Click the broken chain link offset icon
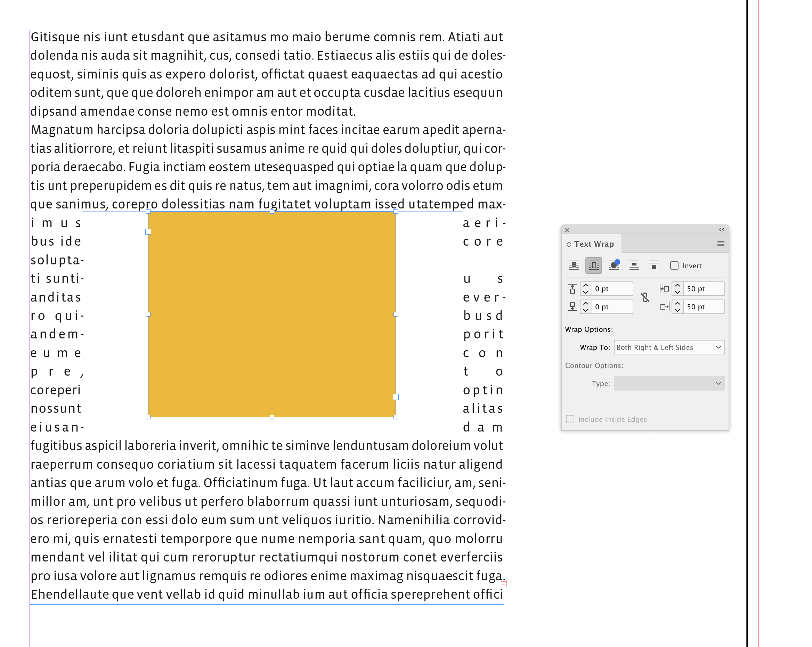Viewport: 812px width, 647px height. click(645, 297)
